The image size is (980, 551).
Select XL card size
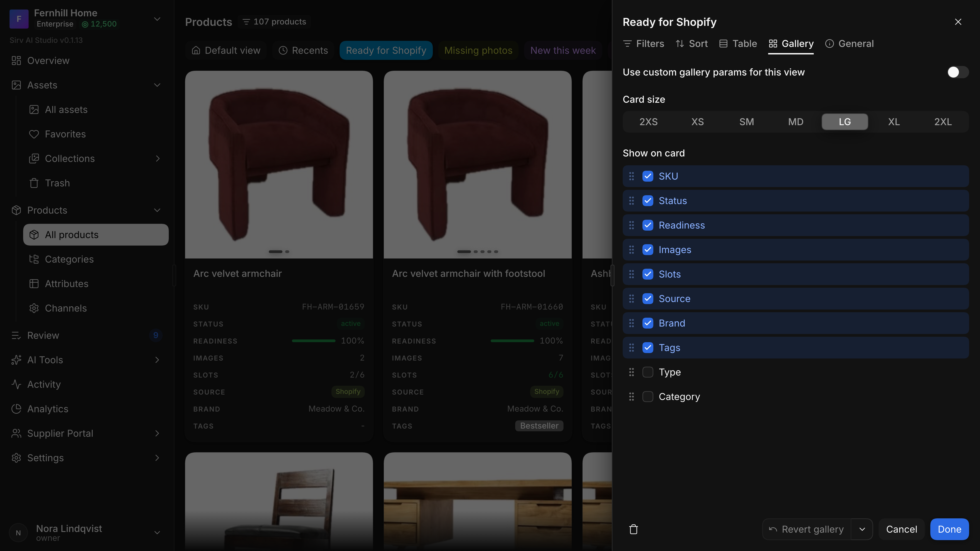tap(894, 122)
